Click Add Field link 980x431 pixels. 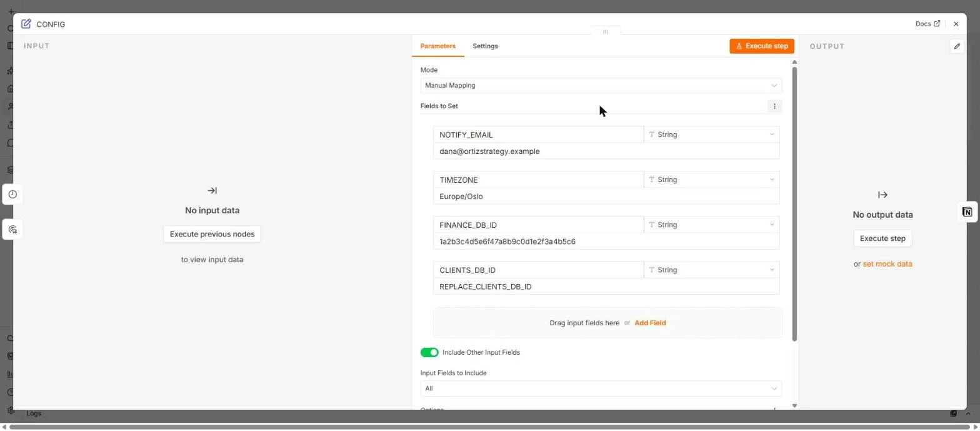(x=650, y=323)
